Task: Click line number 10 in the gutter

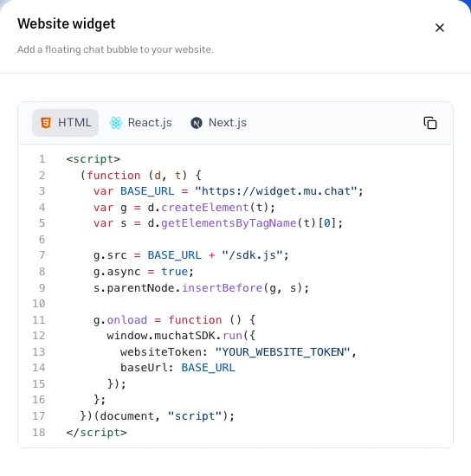Action: coord(39,304)
